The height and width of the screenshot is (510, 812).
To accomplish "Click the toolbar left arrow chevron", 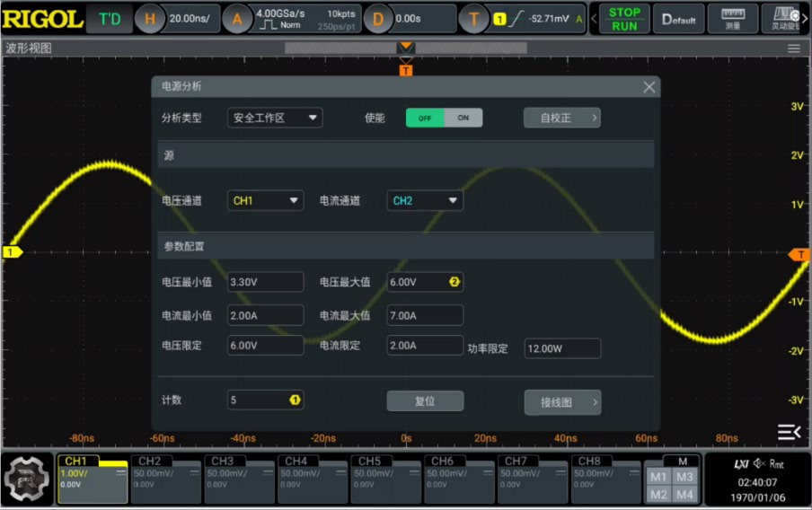I will pyautogui.click(x=594, y=19).
